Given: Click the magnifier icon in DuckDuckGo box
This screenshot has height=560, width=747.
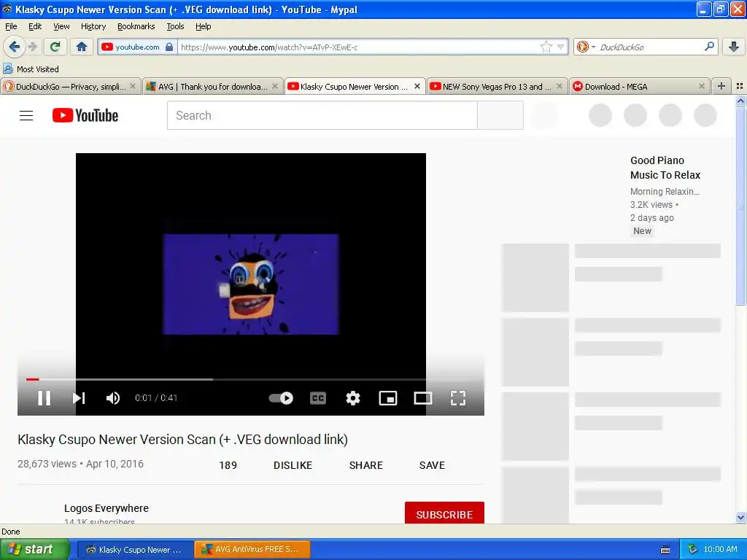Looking at the screenshot, I should pos(709,47).
